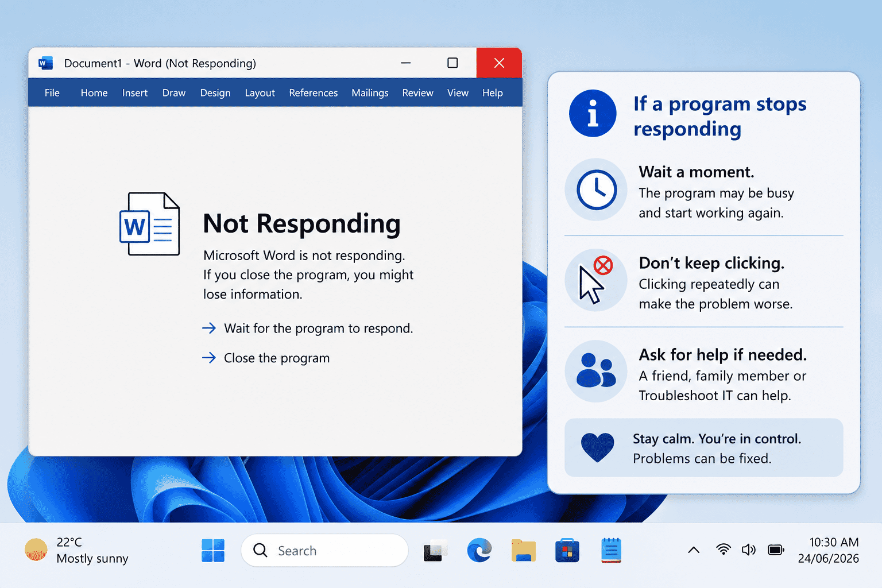Click the large Word document icon
The height and width of the screenshot is (588, 882).
[x=149, y=224]
